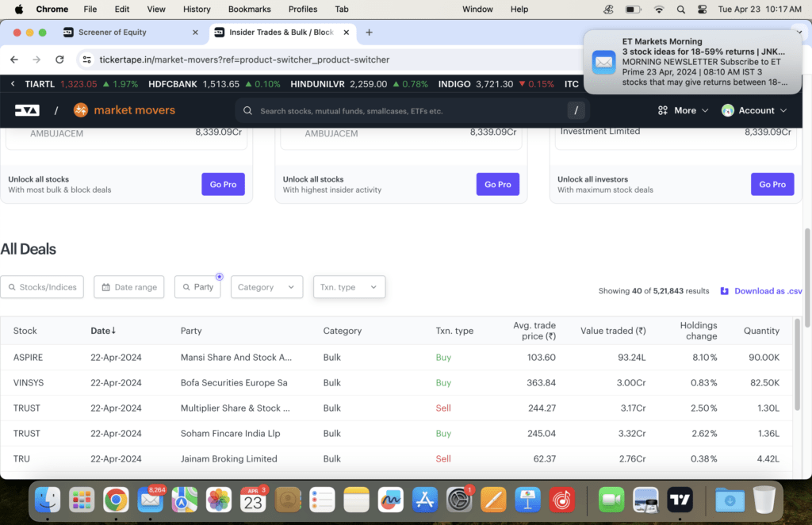Open the Downloads folder in the dock
The width and height of the screenshot is (812, 525).
point(730,500)
